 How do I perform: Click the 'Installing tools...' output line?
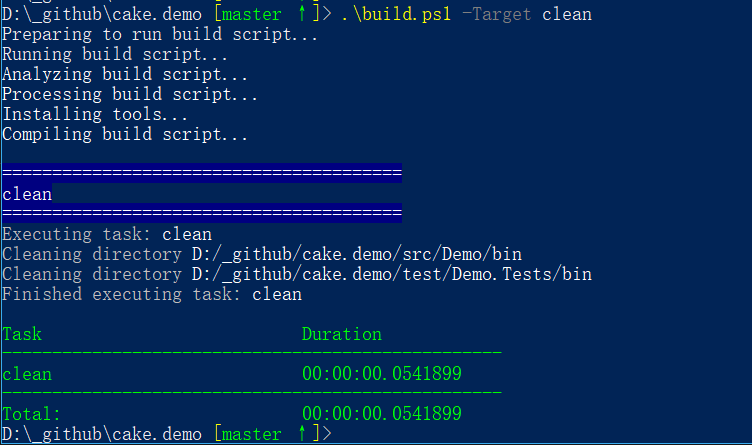(x=95, y=114)
